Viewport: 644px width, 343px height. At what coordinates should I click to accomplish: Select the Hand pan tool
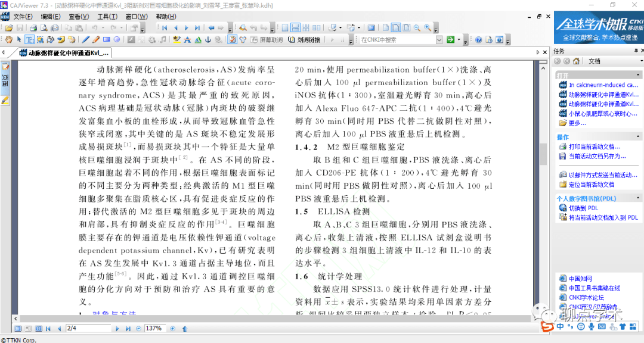point(8,40)
